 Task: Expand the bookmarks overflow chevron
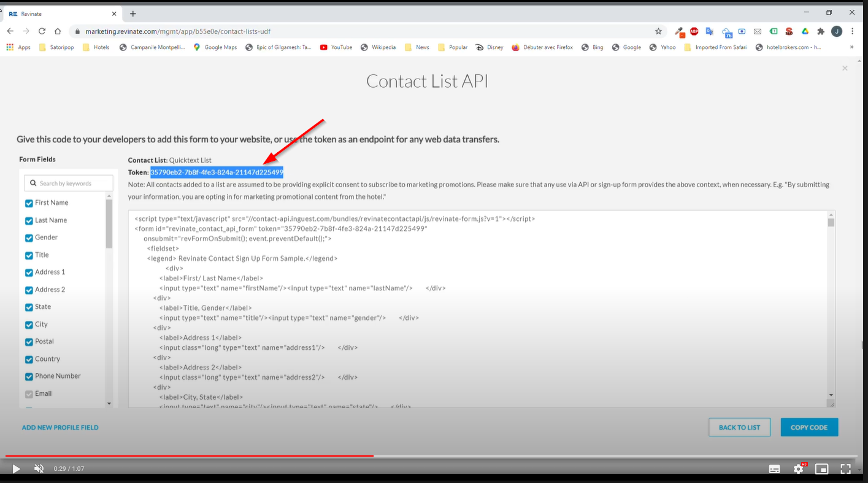pyautogui.click(x=851, y=47)
